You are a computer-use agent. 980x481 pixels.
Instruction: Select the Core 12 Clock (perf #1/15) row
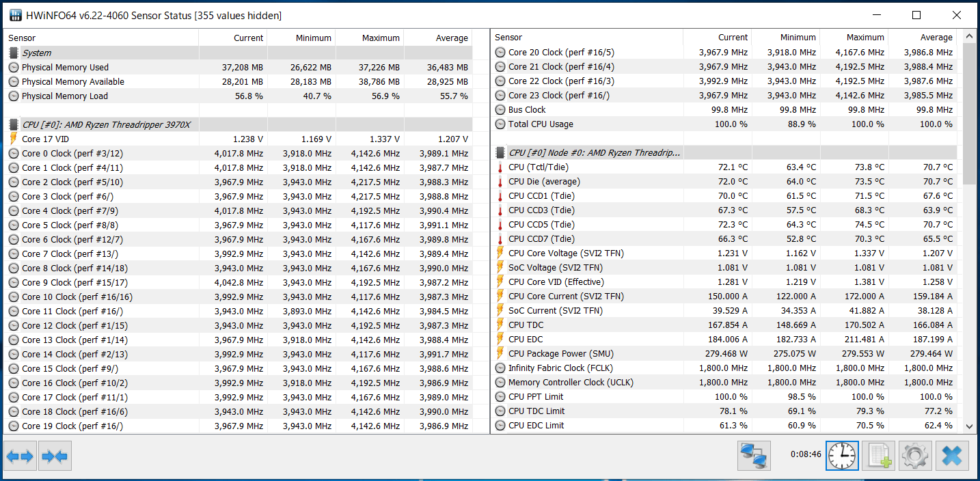coord(238,325)
